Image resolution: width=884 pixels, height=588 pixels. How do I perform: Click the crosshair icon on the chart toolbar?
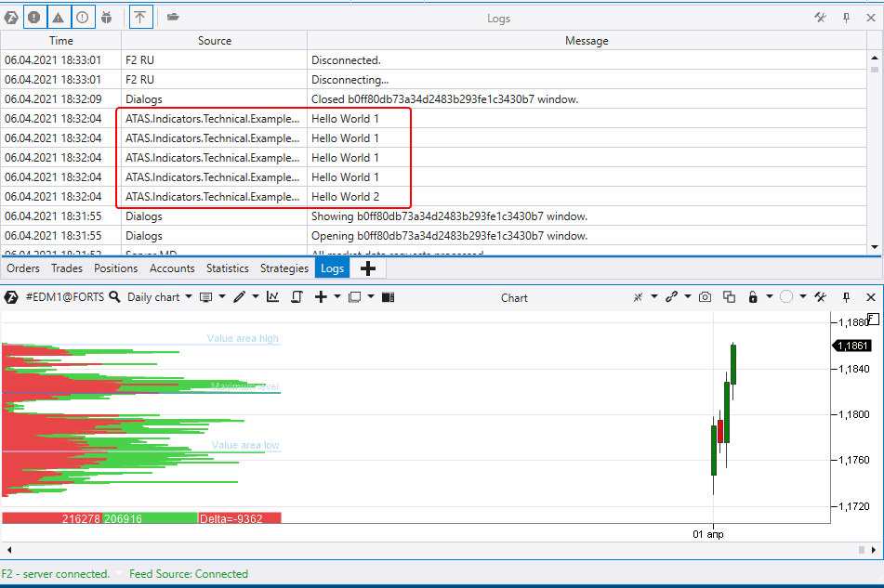[x=639, y=296]
